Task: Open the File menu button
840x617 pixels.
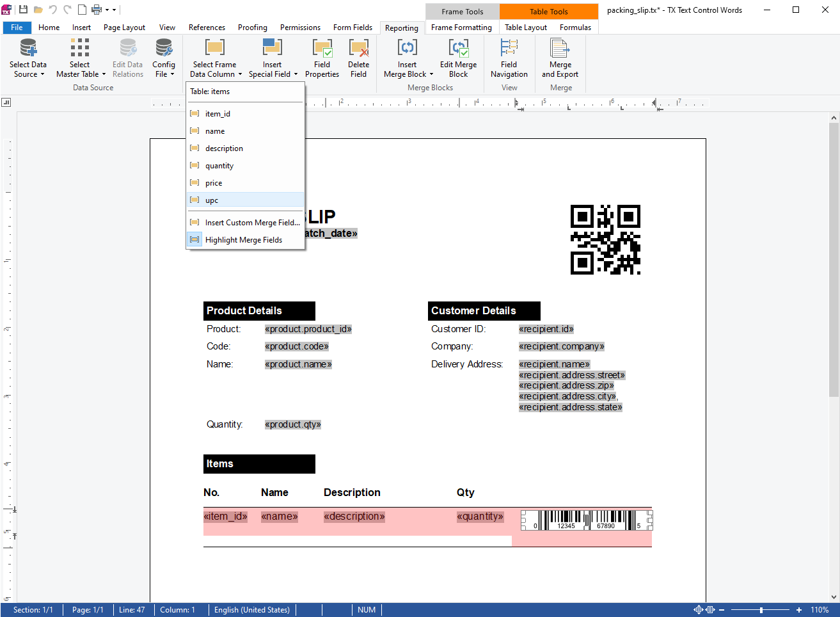Action: [17, 28]
